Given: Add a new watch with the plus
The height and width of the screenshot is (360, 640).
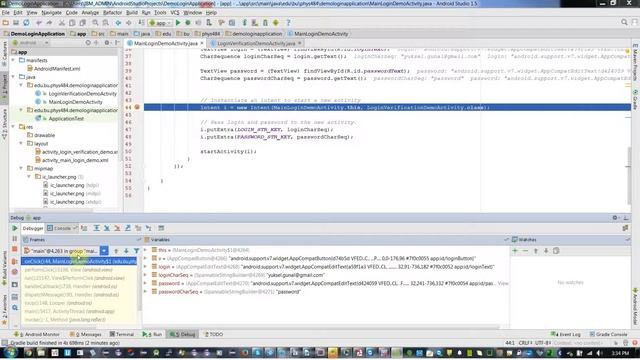Looking at the screenshot, I should (x=515, y=251).
